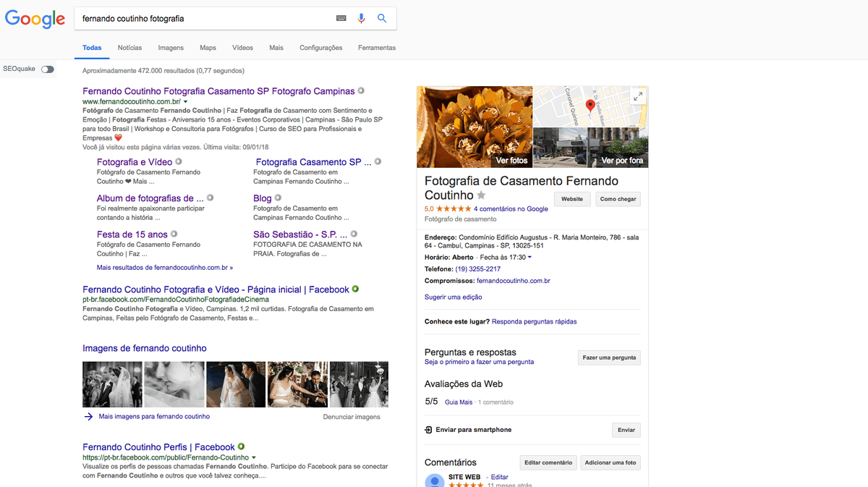
Task: Switch to the Vídeos tab
Action: (x=242, y=48)
